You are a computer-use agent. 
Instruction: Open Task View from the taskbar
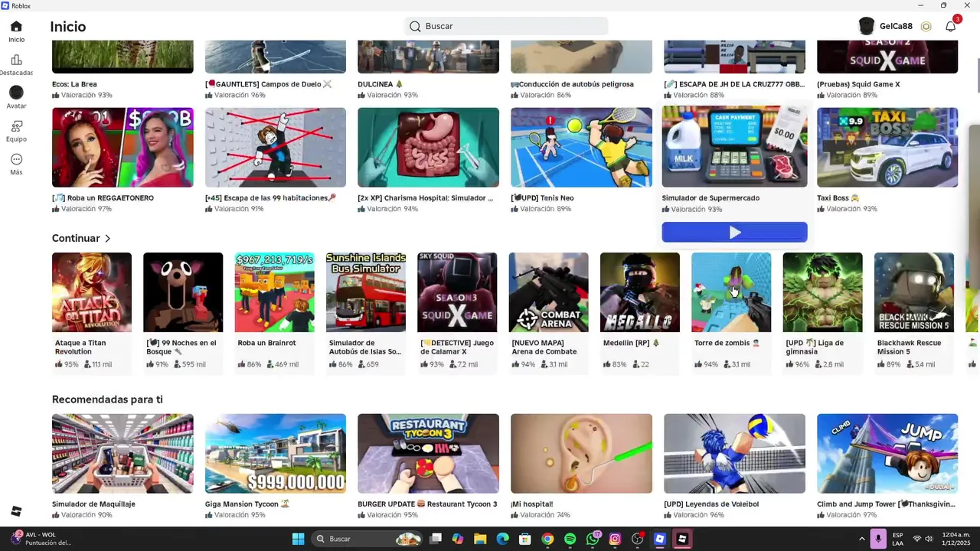tap(436, 539)
